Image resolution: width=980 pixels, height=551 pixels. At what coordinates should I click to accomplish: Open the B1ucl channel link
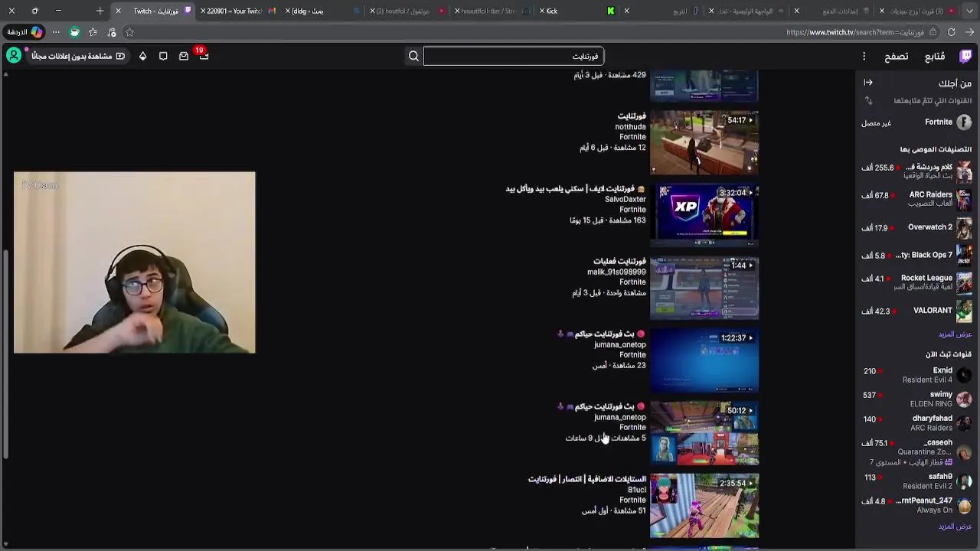(x=637, y=490)
